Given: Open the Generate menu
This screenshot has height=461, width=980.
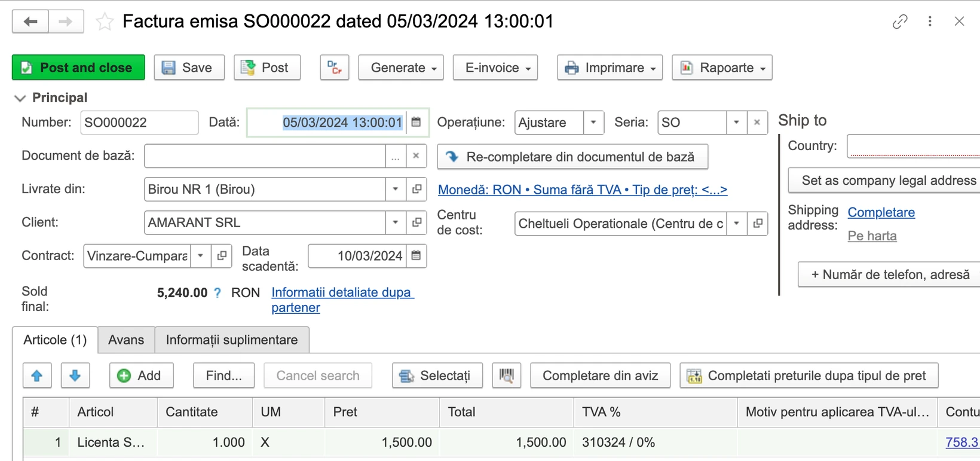Looking at the screenshot, I should click(402, 68).
